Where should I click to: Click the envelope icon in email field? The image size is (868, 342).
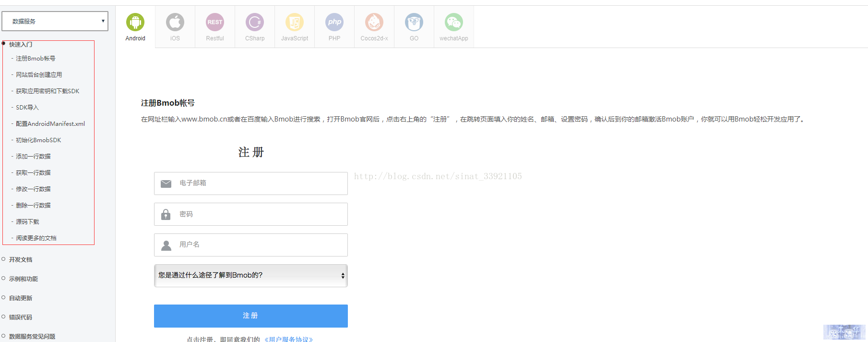[x=166, y=183]
